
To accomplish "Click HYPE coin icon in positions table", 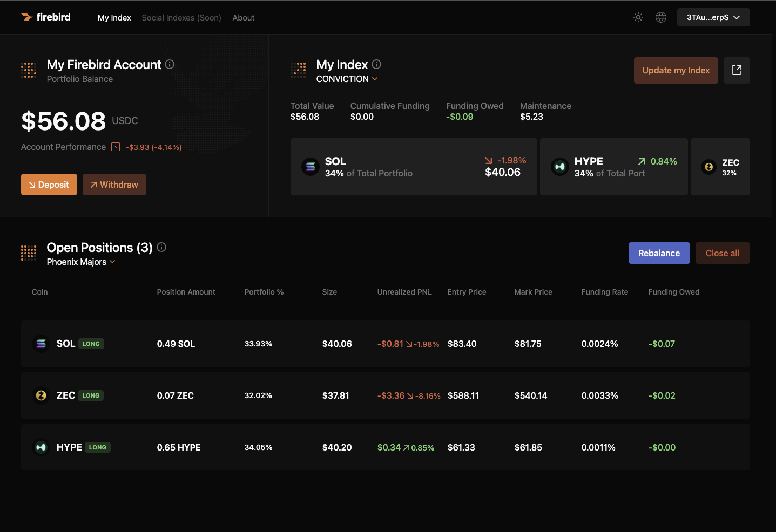I will (41, 447).
